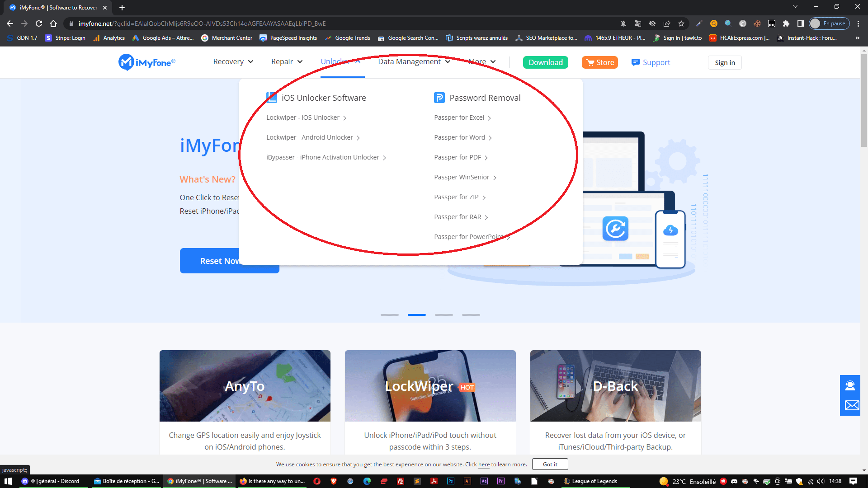Choose Passper for PDF
The height and width of the screenshot is (488, 868).
click(461, 157)
